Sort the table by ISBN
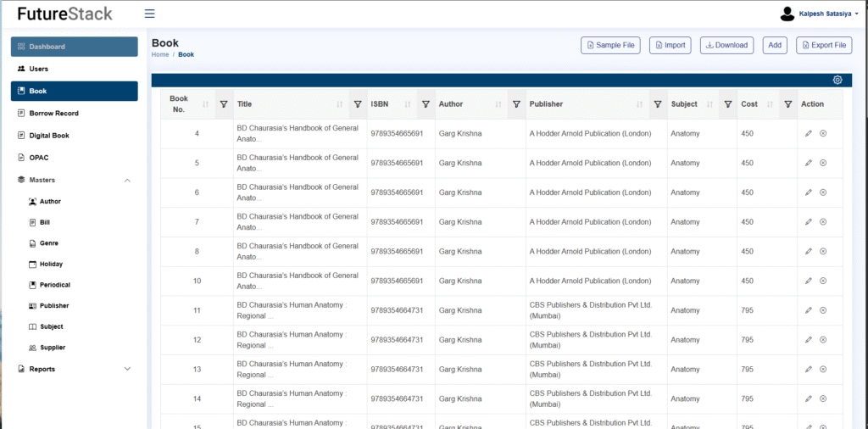 pos(408,104)
